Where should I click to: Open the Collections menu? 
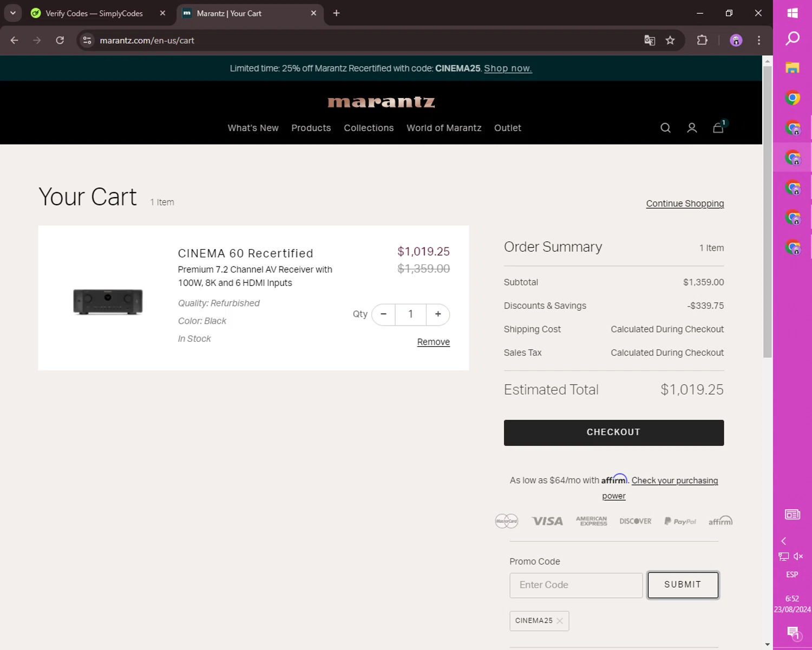(x=369, y=128)
